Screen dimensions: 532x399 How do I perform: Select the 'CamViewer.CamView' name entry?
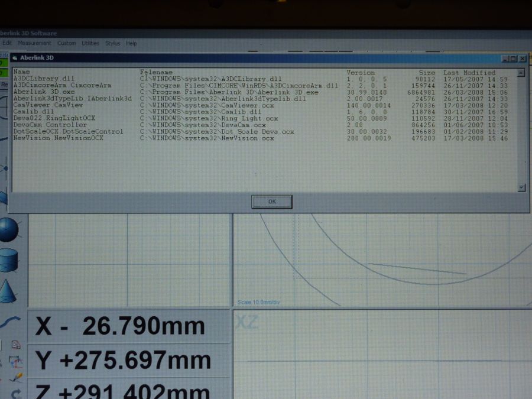pyautogui.click(x=48, y=105)
